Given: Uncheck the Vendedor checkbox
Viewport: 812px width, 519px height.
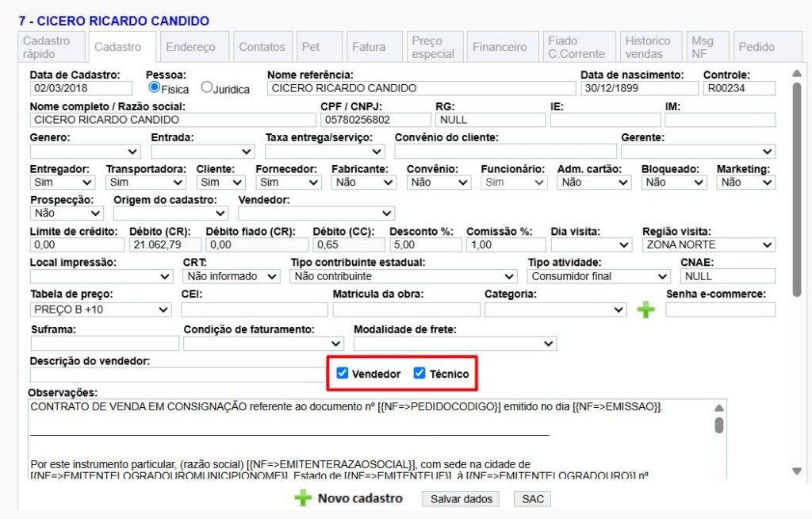Looking at the screenshot, I should click(x=343, y=373).
